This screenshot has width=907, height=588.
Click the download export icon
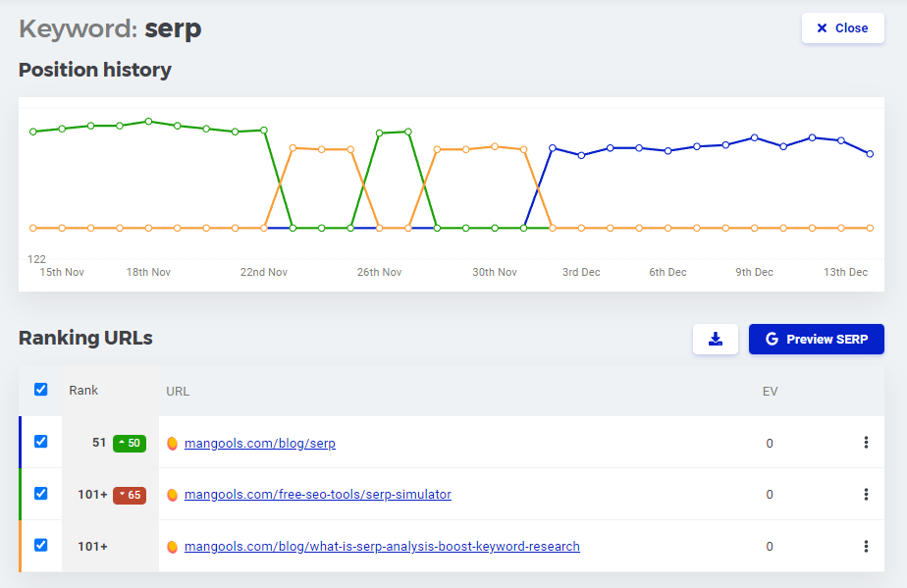point(716,339)
